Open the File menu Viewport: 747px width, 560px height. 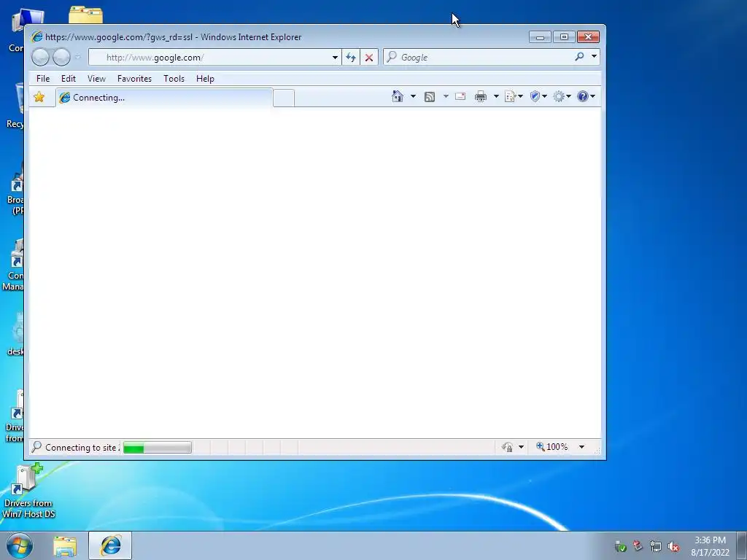pos(43,79)
